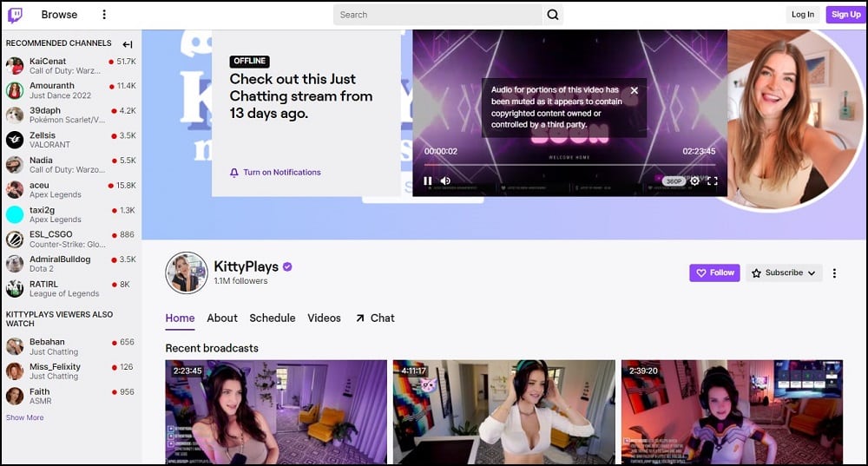868x466 pixels.
Task: Seek on the video progress bar
Action: (x=569, y=164)
